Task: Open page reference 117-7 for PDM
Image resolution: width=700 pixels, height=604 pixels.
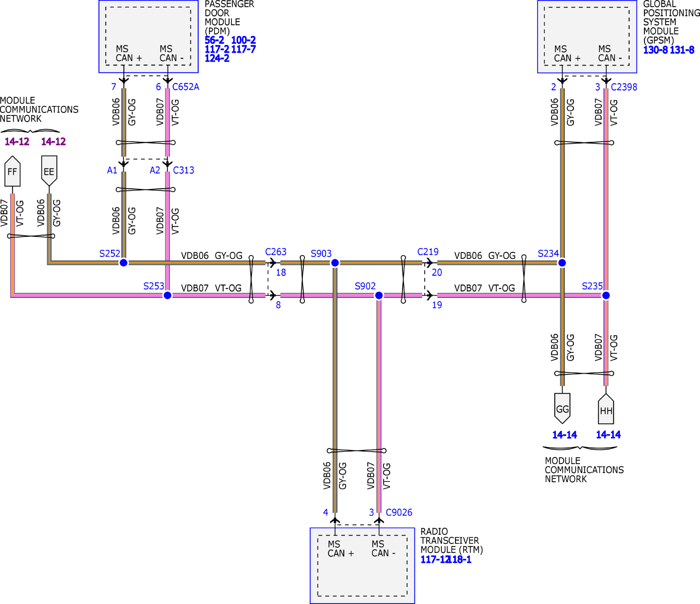Action: coord(243,49)
